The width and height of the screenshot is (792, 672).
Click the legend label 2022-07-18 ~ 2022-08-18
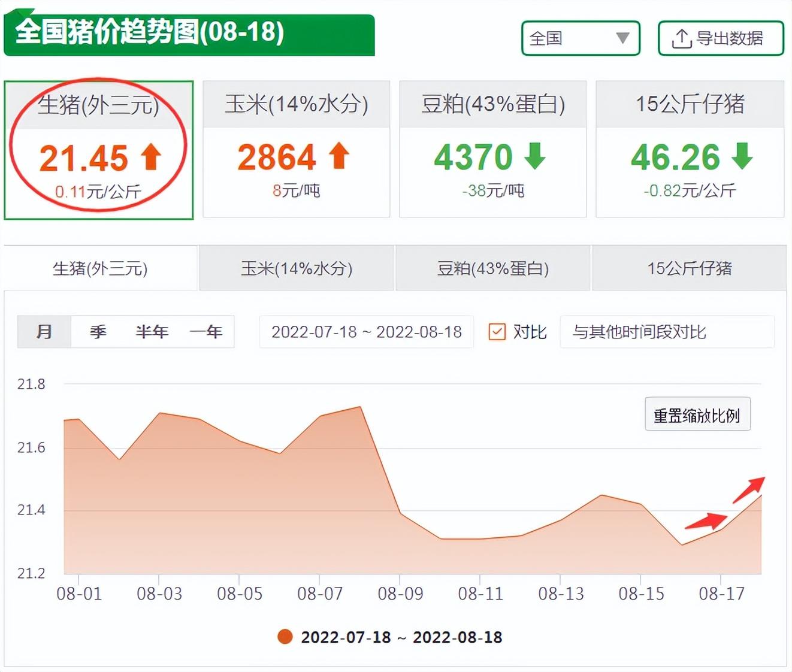pos(401,637)
